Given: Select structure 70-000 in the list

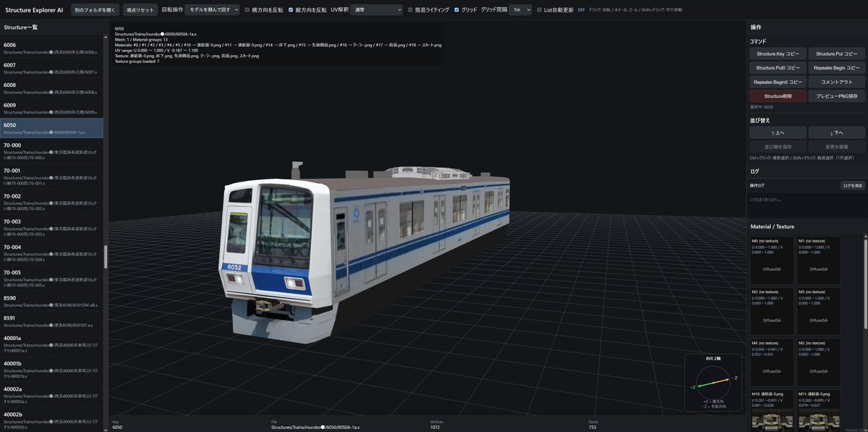Looking at the screenshot, I should pos(52,151).
